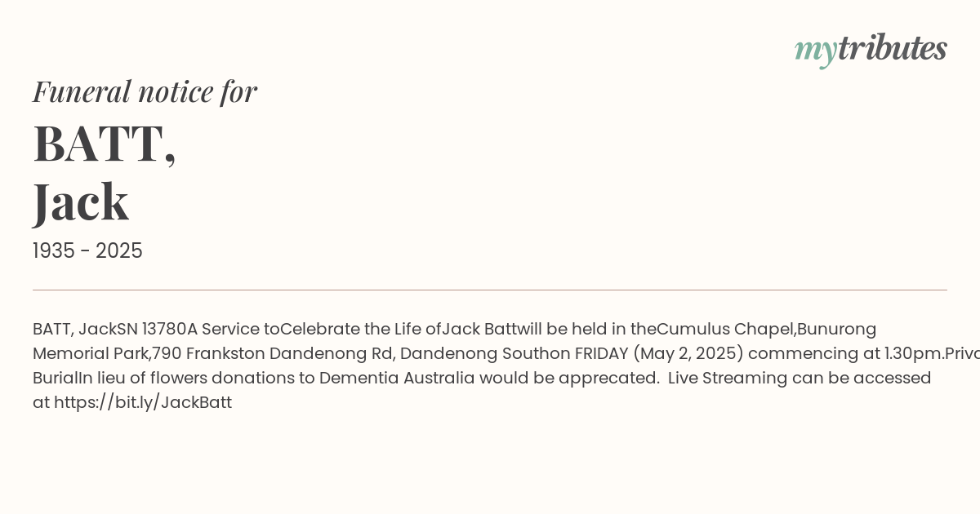
Task: Select the surname "BATT," in the title
Action: coord(105,144)
